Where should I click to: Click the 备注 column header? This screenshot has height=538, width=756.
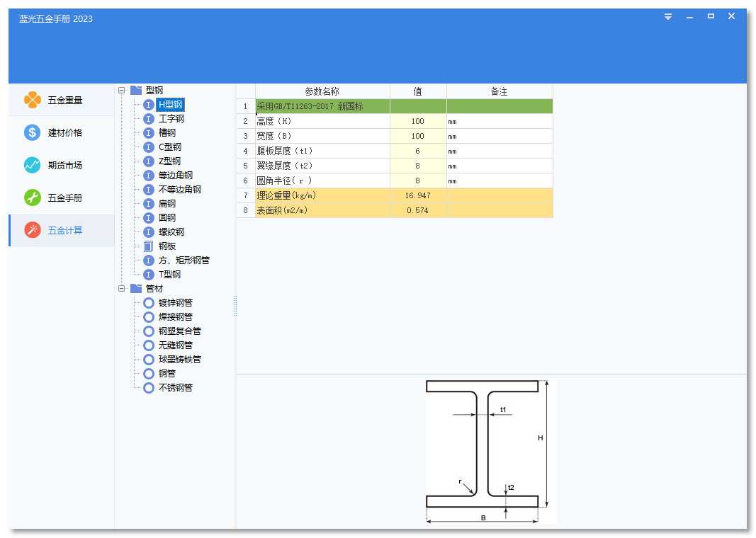pyautogui.click(x=500, y=91)
